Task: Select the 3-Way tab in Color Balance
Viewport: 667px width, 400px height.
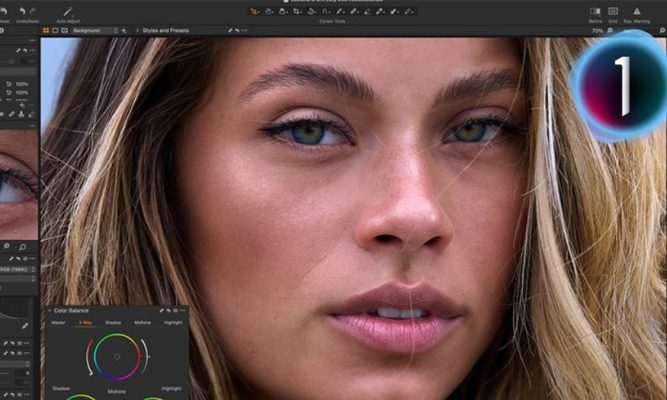Action: 85,323
